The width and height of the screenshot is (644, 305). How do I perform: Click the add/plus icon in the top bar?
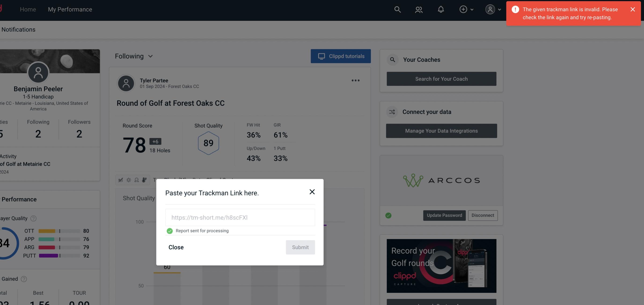463,9
